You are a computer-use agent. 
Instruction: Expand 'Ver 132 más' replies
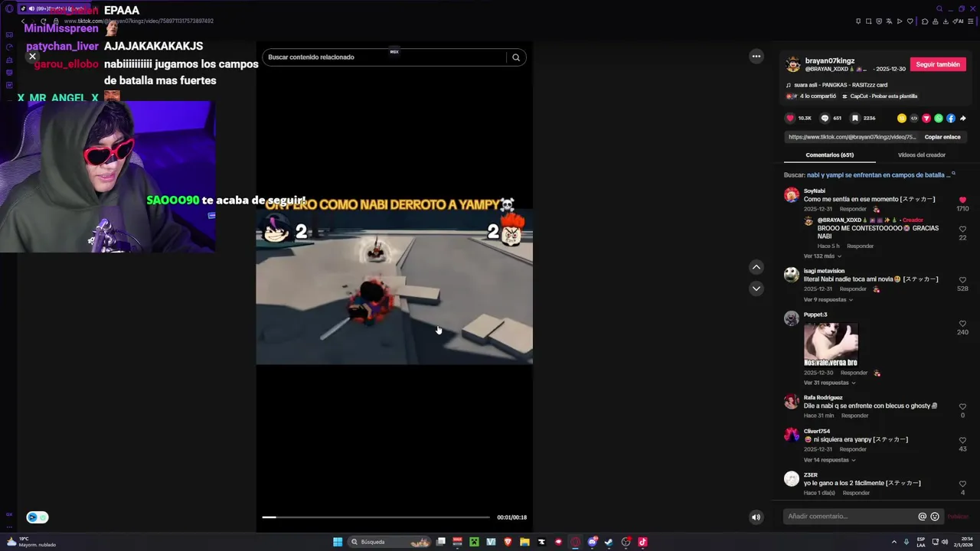pyautogui.click(x=822, y=256)
